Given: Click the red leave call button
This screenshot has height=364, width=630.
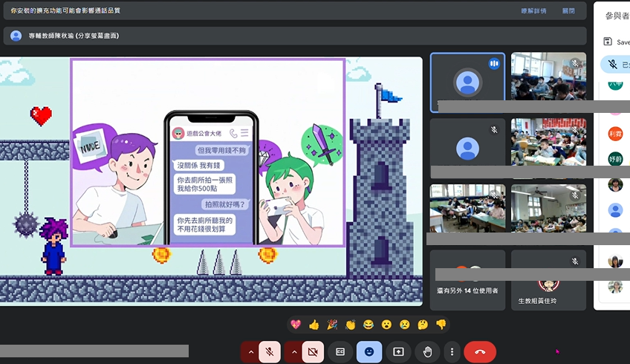Looking at the screenshot, I should point(479,351).
